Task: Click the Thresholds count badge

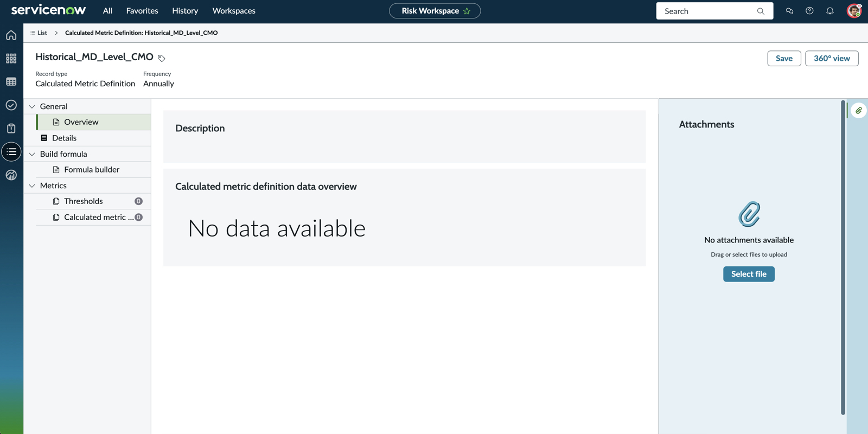Action: [x=138, y=201]
